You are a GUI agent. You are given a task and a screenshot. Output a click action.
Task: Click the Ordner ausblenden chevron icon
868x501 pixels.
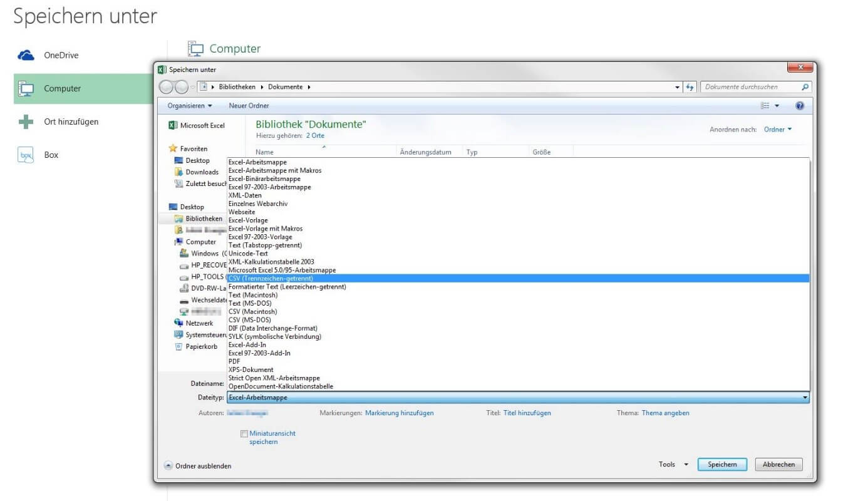coord(168,465)
